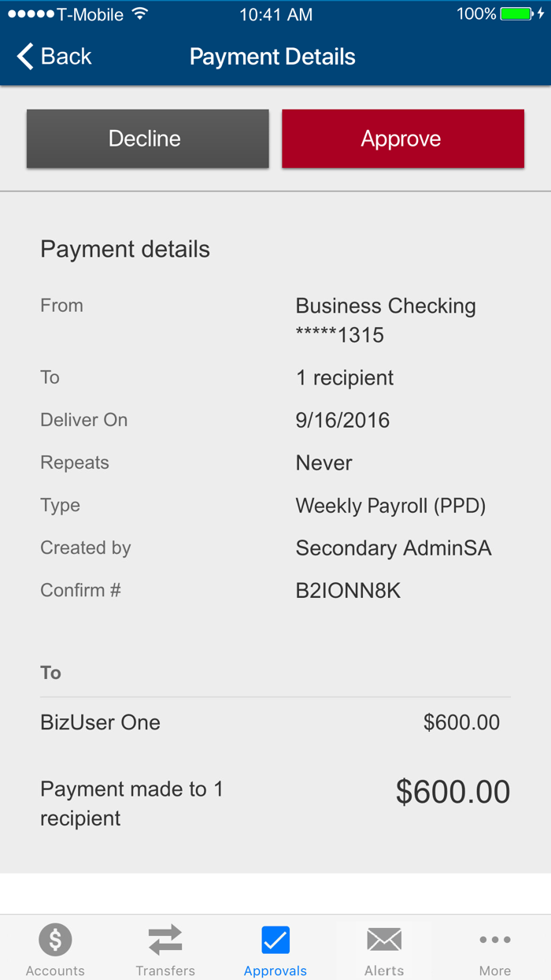Switch to the Alerts tab
551x980 pixels.
384,948
